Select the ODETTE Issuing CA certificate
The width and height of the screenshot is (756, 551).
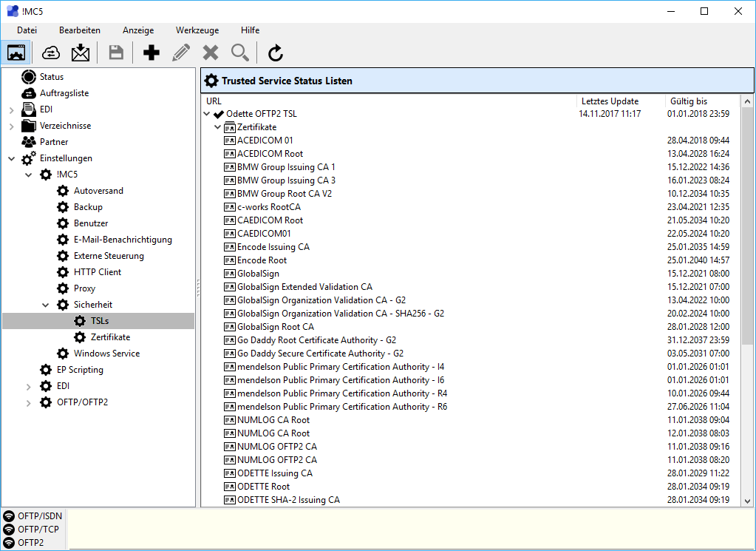[x=274, y=473]
